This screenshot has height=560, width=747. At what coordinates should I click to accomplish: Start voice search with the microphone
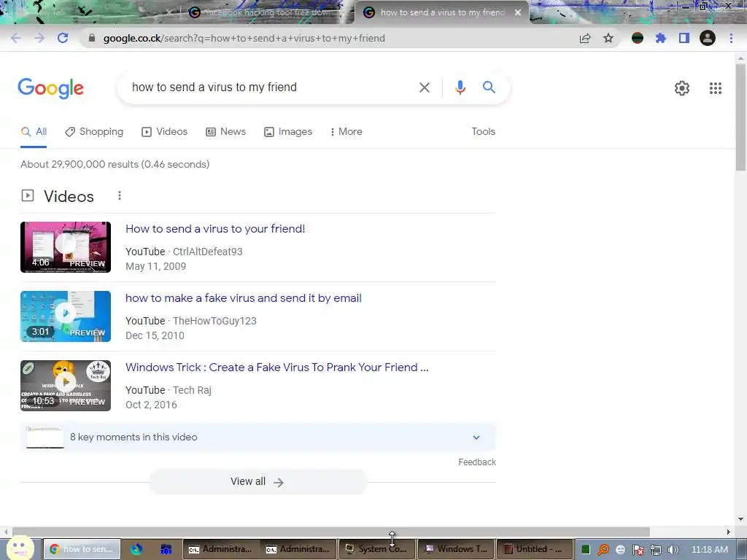(x=460, y=87)
